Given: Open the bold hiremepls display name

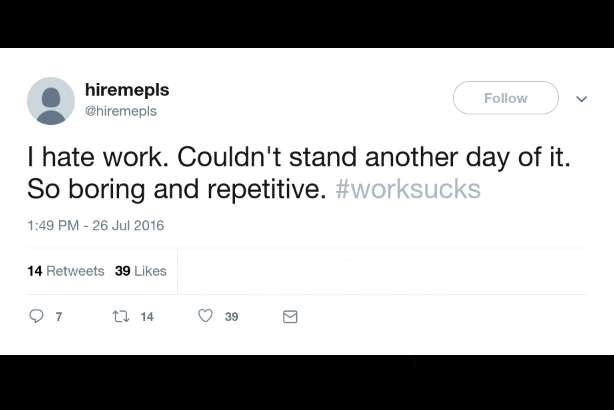Looking at the screenshot, I should (x=127, y=90).
